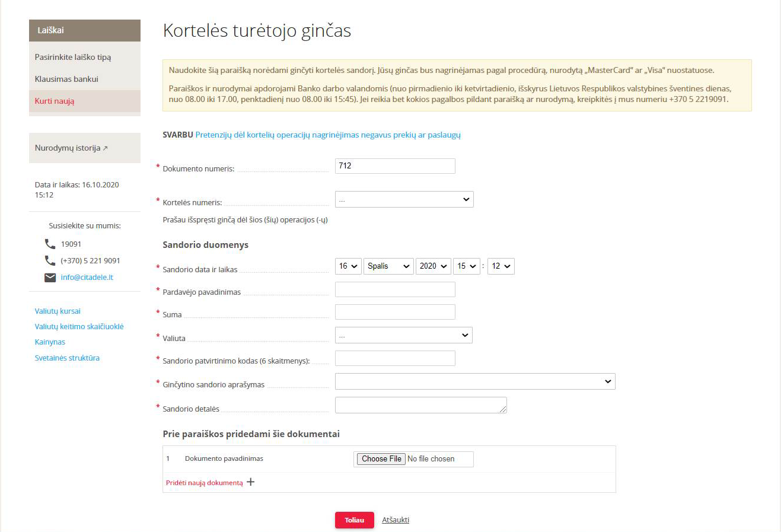This screenshot has width=781, height=532.
Task: Click the phone icon beside 19091
Action: click(x=50, y=244)
